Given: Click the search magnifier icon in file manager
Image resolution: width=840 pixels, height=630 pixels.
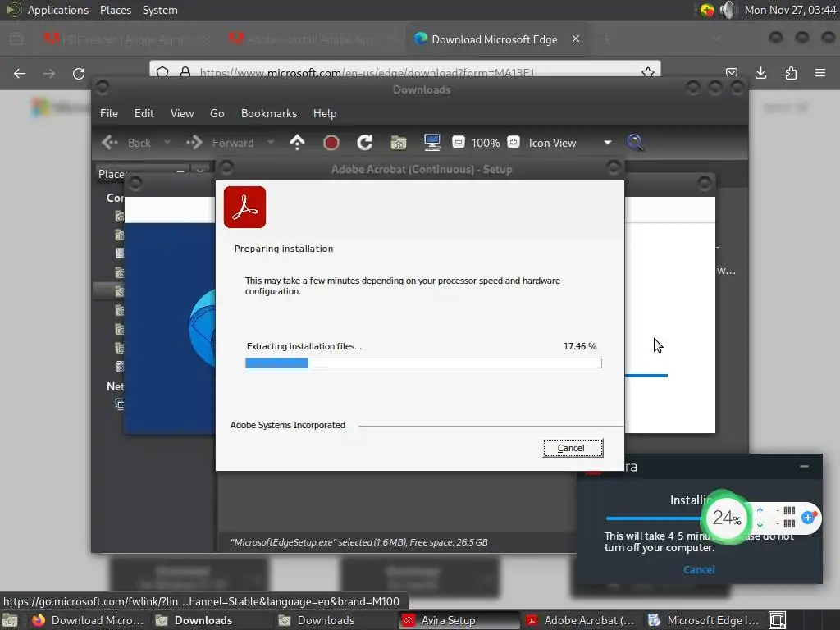Looking at the screenshot, I should (635, 143).
